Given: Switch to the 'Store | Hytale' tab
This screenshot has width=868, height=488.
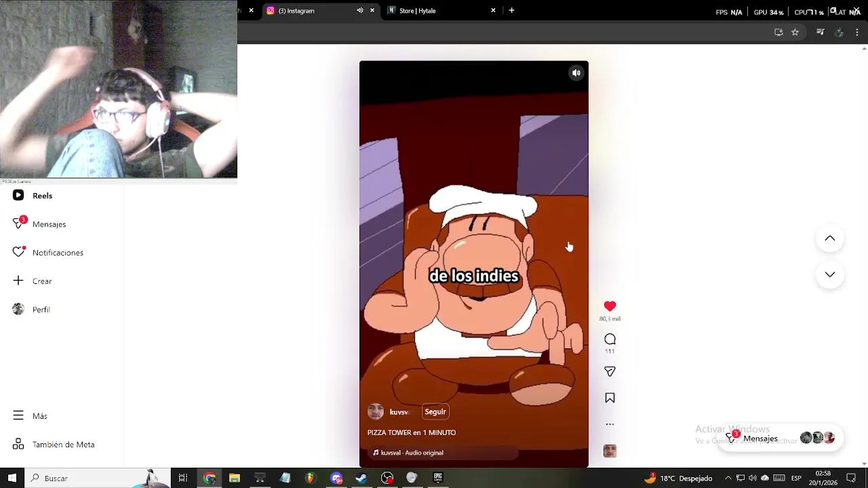Looking at the screenshot, I should (441, 11).
